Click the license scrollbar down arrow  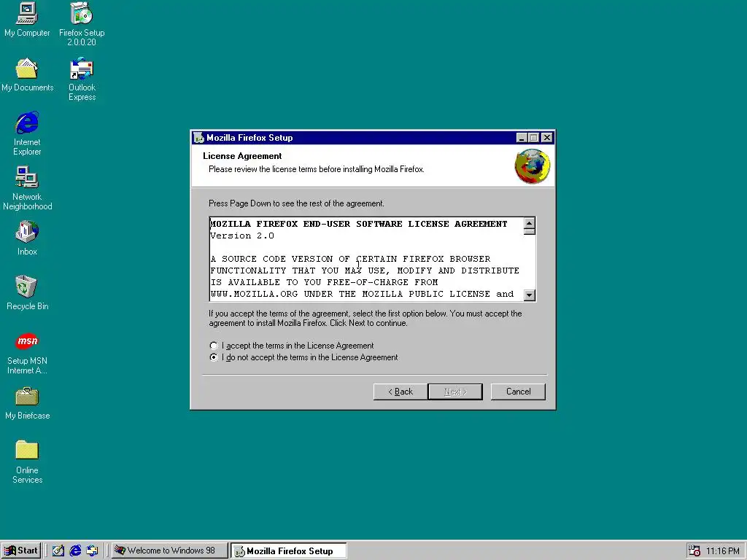coord(530,295)
